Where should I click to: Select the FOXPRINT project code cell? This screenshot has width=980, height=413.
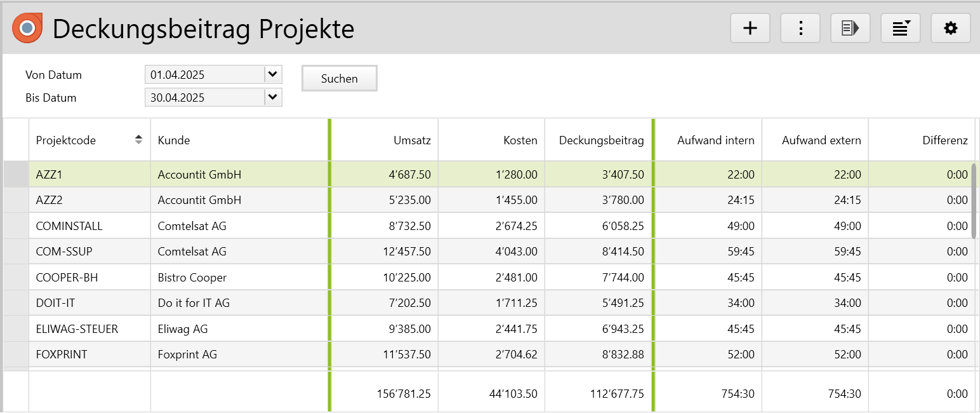[62, 355]
